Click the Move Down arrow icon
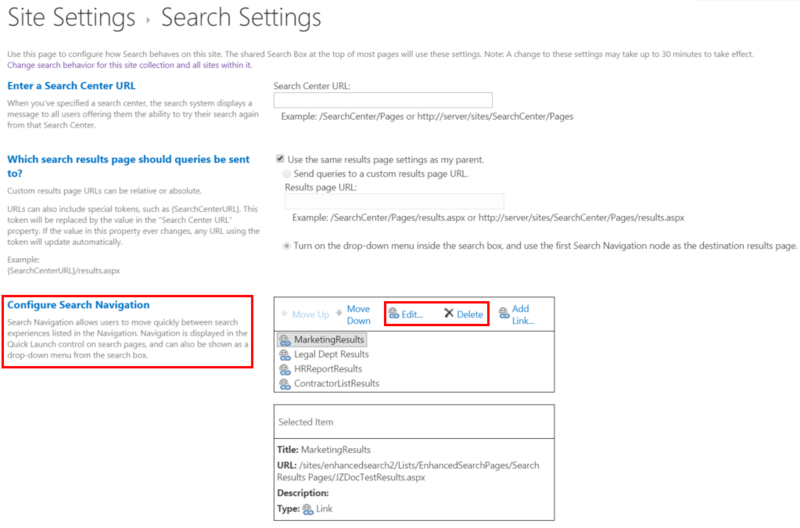800x528 pixels. point(338,315)
